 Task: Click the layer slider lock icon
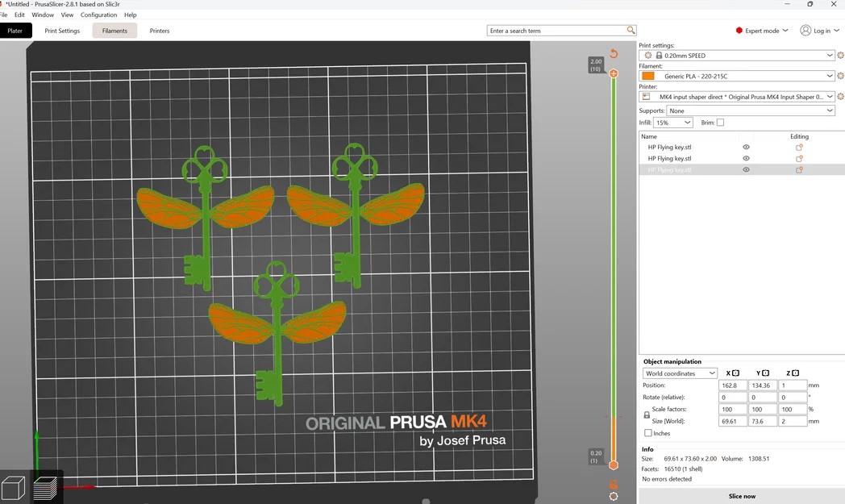tap(614, 484)
